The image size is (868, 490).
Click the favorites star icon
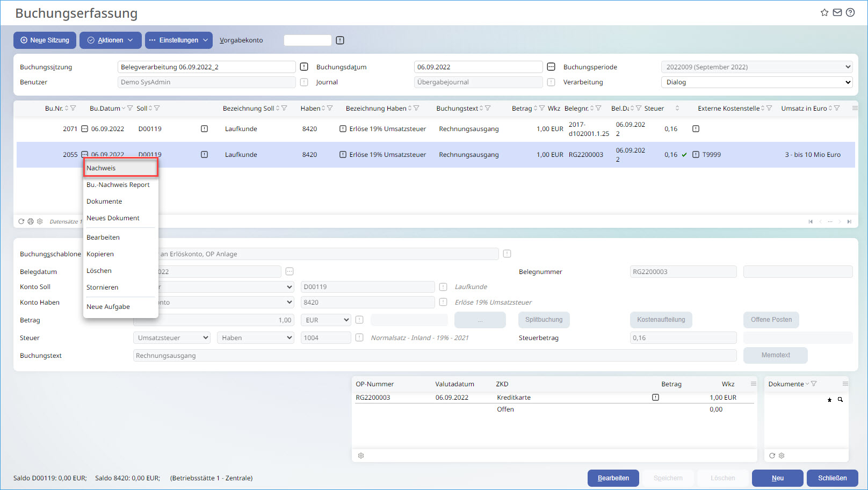824,12
